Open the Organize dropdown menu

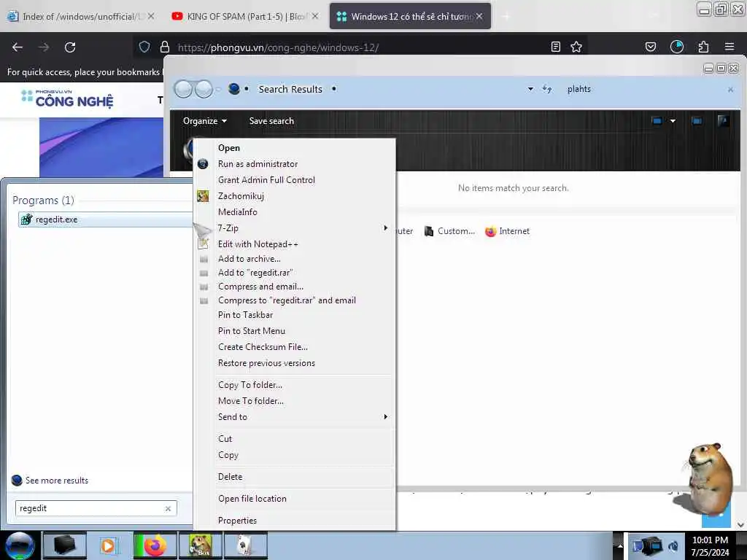click(x=204, y=121)
